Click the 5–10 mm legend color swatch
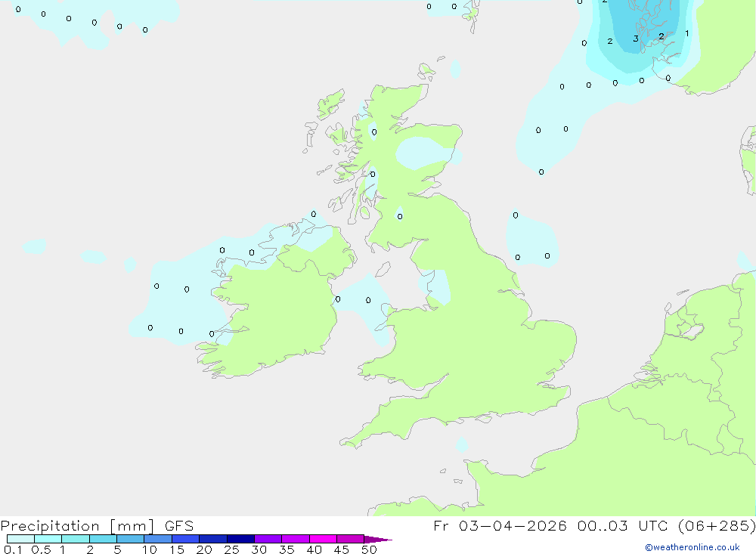The height and width of the screenshot is (554, 756). 131,539
